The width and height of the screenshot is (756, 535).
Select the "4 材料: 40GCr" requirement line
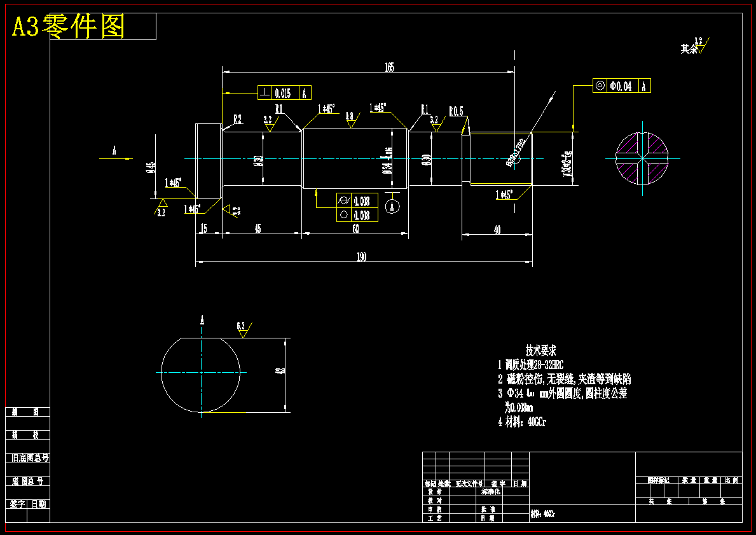(522, 422)
